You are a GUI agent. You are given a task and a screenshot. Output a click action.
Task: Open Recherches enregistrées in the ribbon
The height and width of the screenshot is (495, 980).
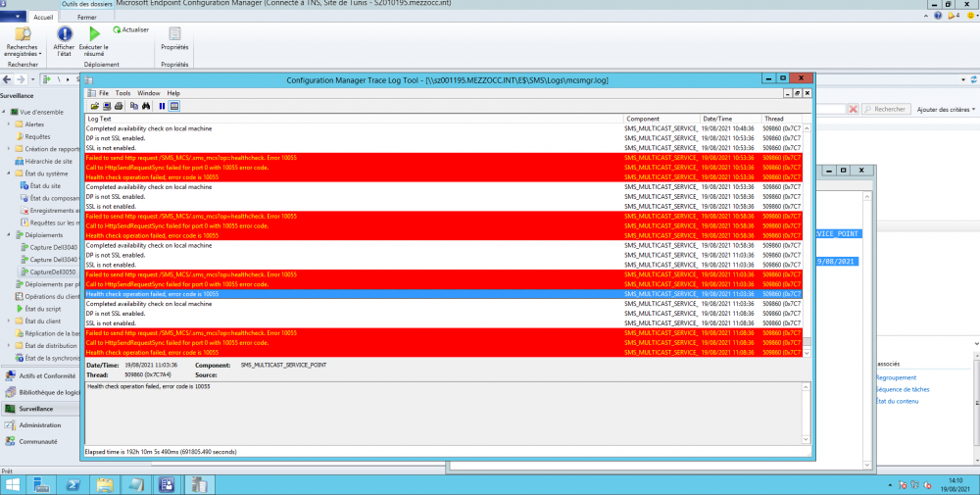[x=23, y=42]
